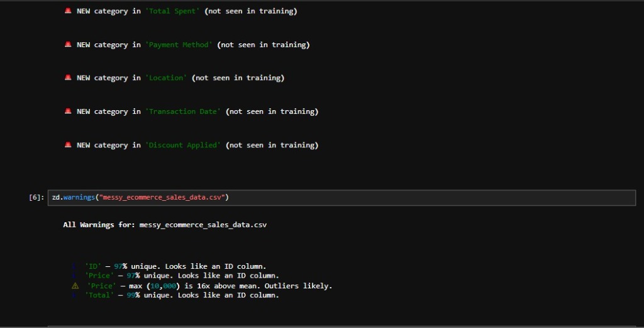Select the green text 'Discount Applied'
The image size is (644, 328).
[x=183, y=145]
